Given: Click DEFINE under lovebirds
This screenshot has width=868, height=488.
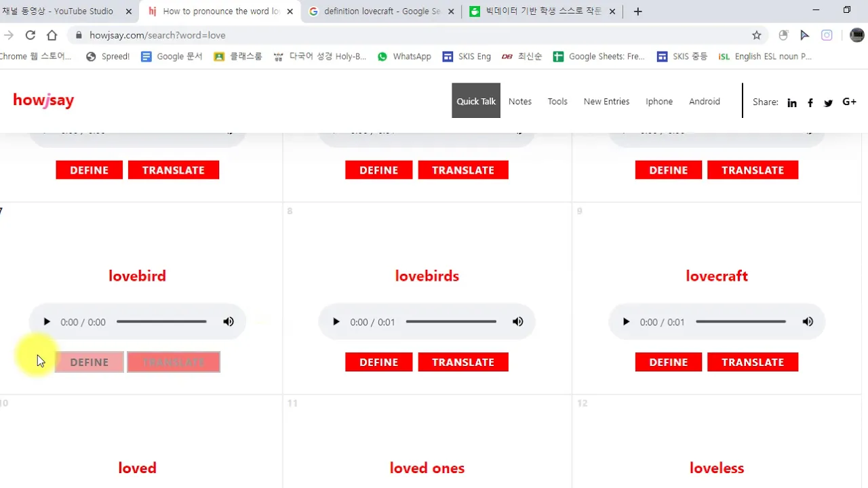Looking at the screenshot, I should click(378, 362).
